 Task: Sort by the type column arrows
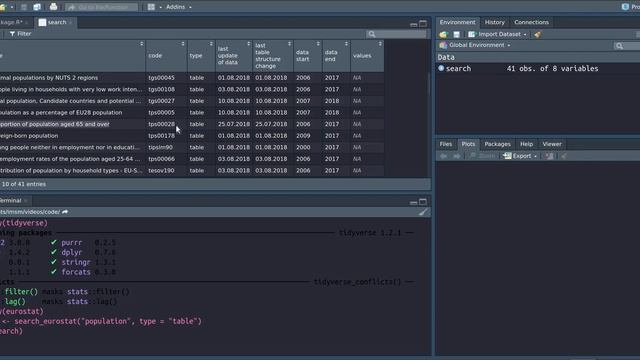click(x=211, y=44)
